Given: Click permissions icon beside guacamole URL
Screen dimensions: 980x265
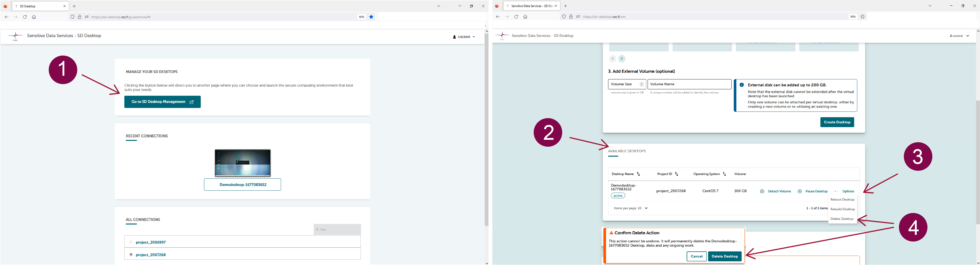Looking at the screenshot, I should click(87, 17).
